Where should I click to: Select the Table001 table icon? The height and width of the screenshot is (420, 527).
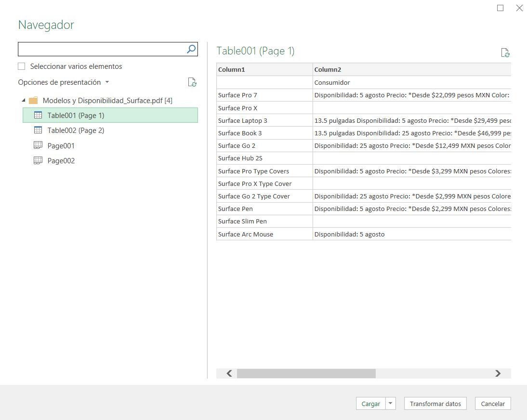coord(38,115)
